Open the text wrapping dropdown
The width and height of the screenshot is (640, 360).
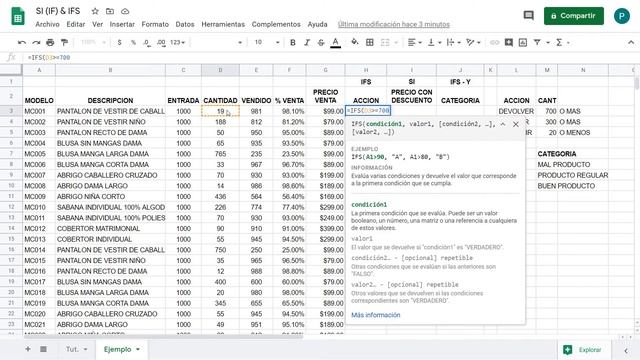453,42
